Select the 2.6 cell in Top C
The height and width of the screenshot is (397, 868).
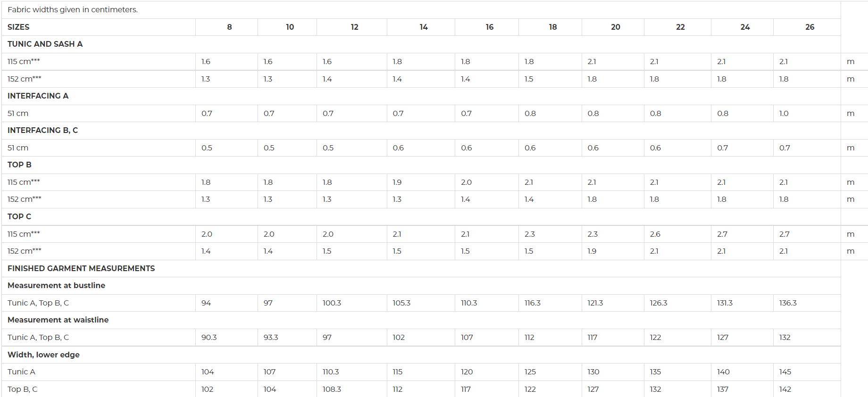tap(655, 234)
